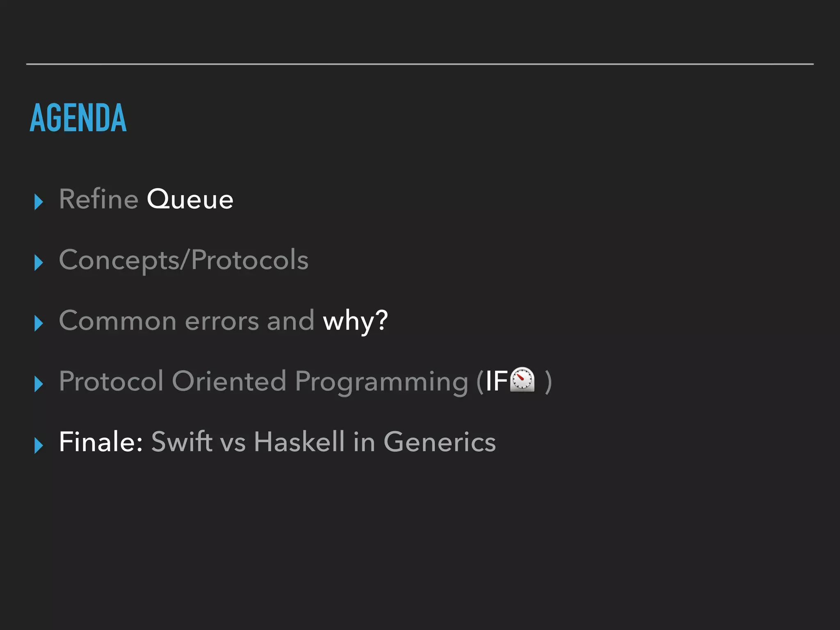Select the bullet arrow before Common errors
The width and height of the screenshot is (840, 630).
tap(39, 323)
